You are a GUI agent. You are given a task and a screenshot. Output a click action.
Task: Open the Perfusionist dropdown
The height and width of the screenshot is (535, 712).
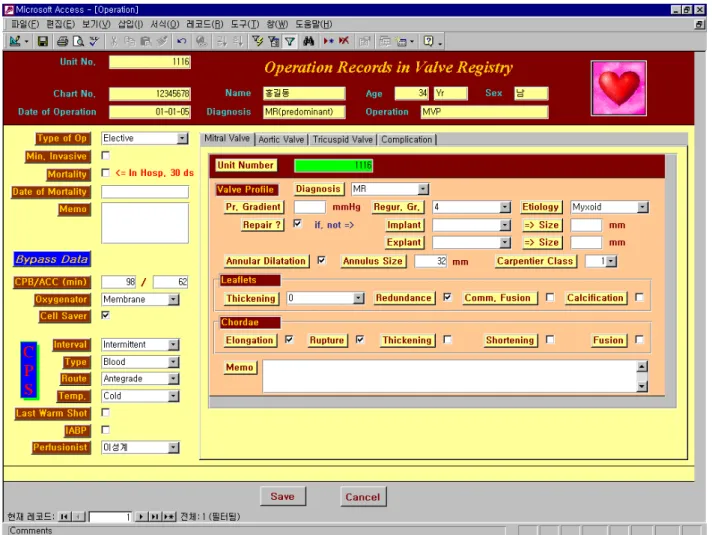[173, 447]
